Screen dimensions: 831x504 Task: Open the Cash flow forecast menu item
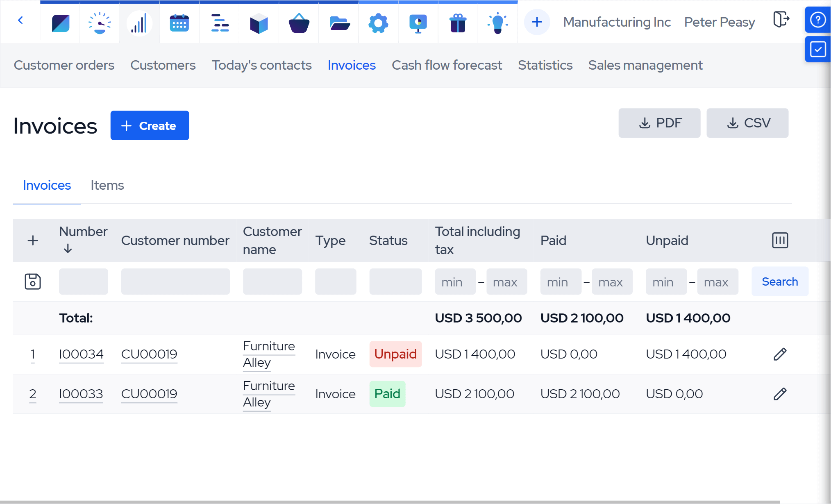click(447, 65)
